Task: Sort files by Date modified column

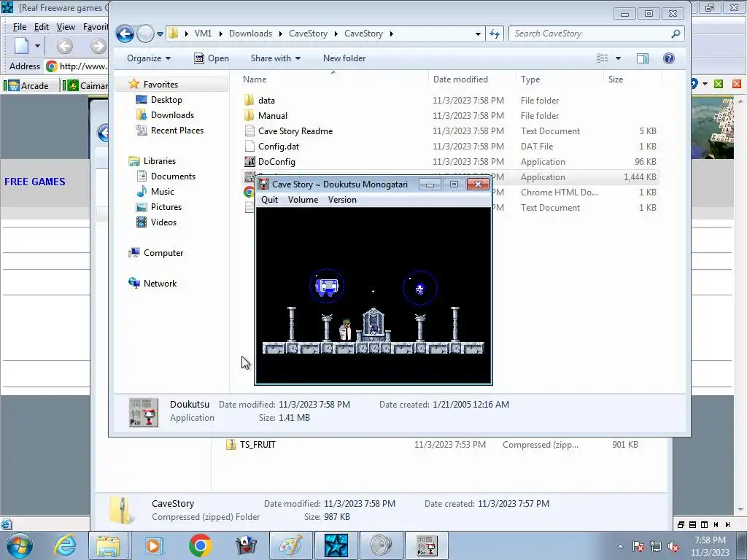Action: tap(460, 79)
